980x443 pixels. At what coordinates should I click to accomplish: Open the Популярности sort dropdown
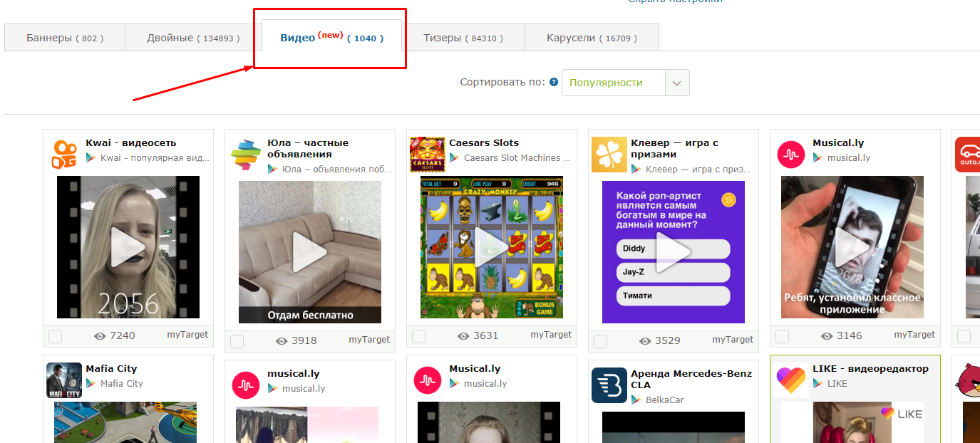(613, 83)
